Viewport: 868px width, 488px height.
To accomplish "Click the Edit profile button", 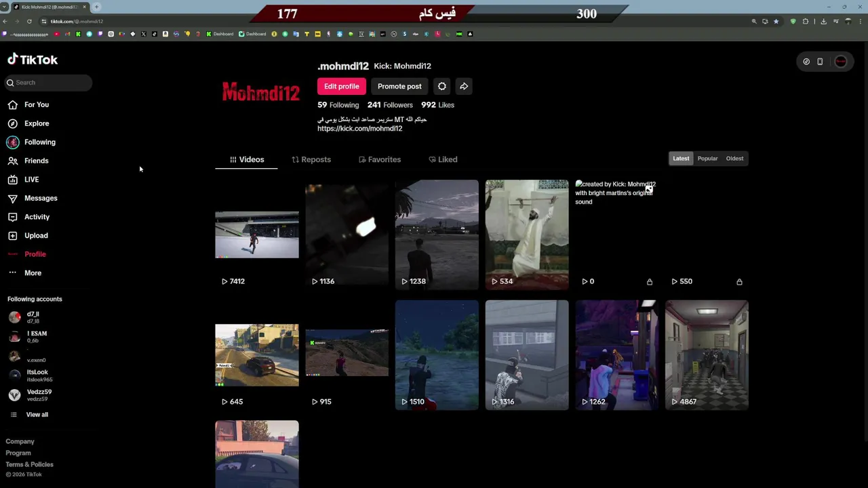I will pyautogui.click(x=341, y=86).
